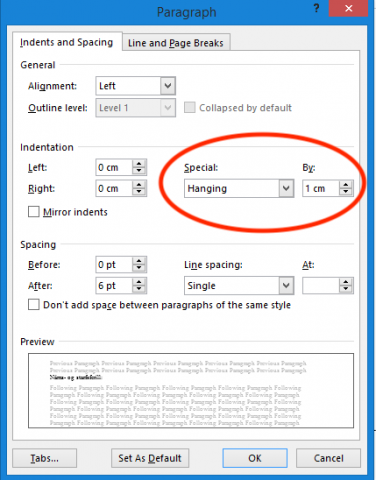Open the Tabs... button
The height and width of the screenshot is (480, 376).
[44, 458]
